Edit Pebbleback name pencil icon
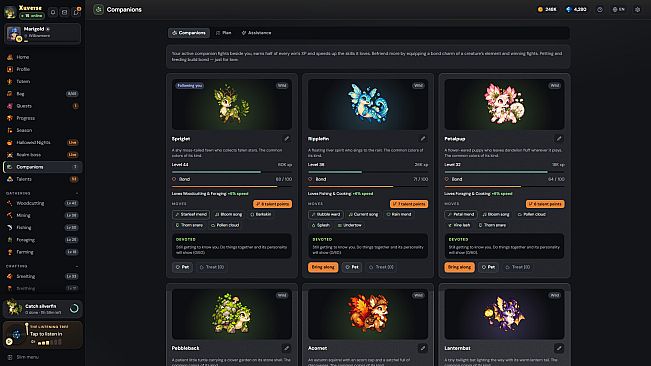This screenshot has width=651, height=366. click(286, 348)
